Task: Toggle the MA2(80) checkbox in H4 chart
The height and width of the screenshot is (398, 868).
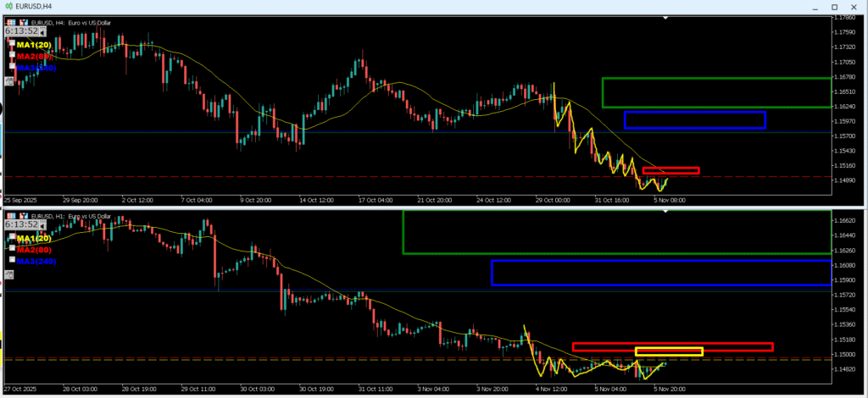Action: point(12,56)
